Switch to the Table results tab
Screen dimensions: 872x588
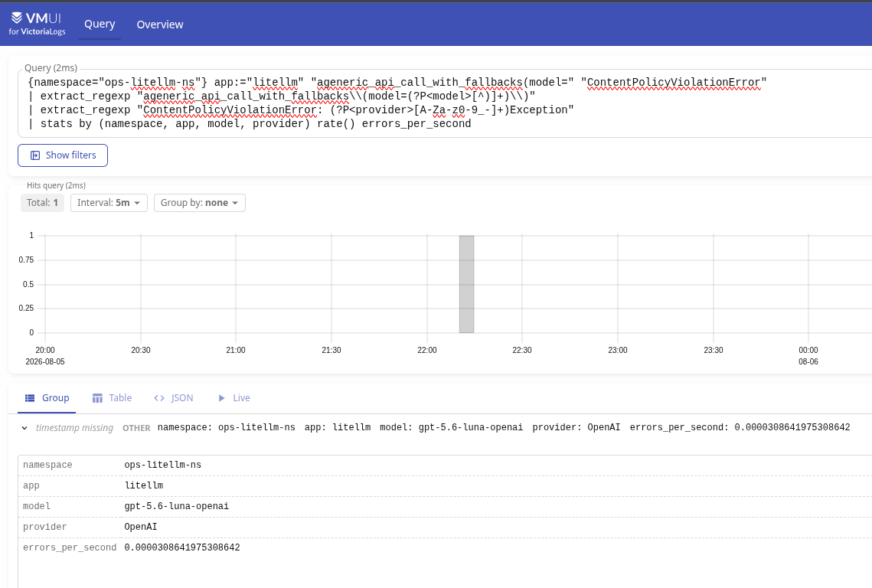click(112, 398)
